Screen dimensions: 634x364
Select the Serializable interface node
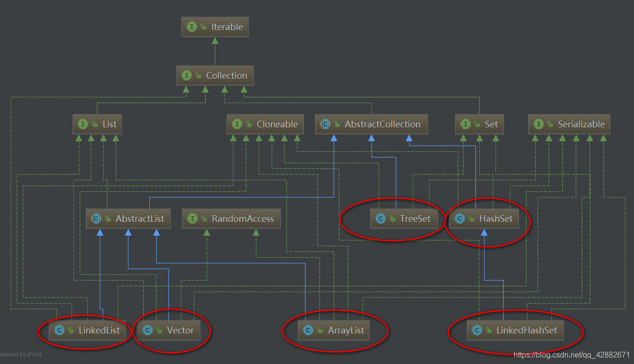coord(569,125)
